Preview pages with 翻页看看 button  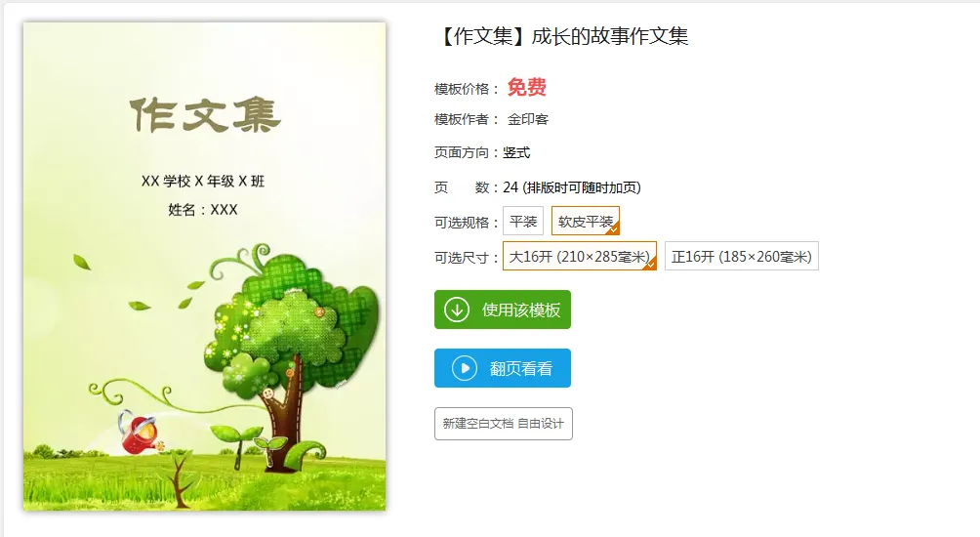[503, 368]
